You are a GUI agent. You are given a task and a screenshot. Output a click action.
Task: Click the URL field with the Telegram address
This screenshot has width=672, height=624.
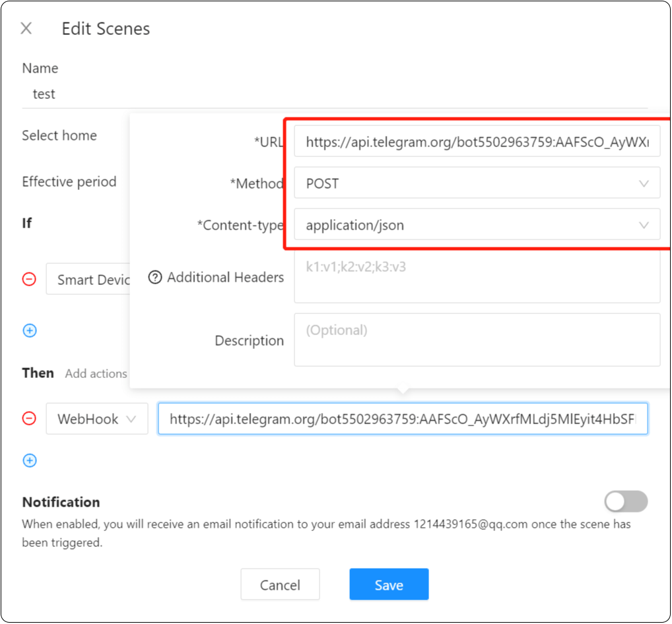(x=477, y=141)
